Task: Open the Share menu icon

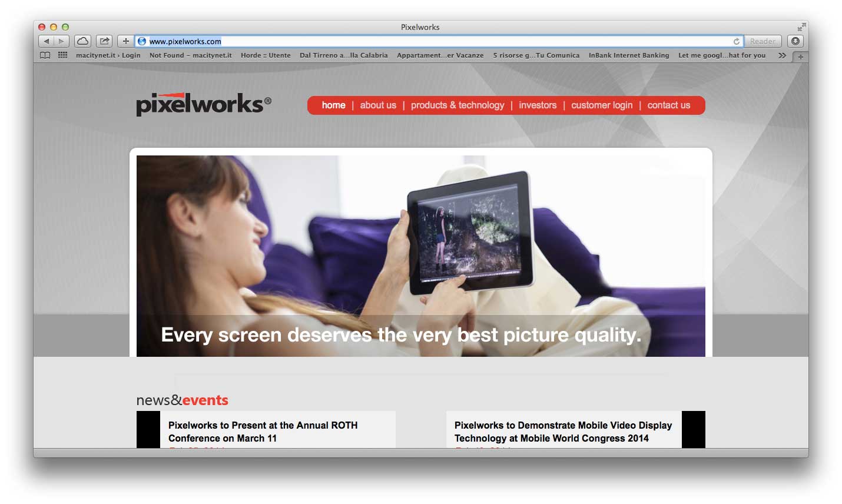Action: pos(104,41)
